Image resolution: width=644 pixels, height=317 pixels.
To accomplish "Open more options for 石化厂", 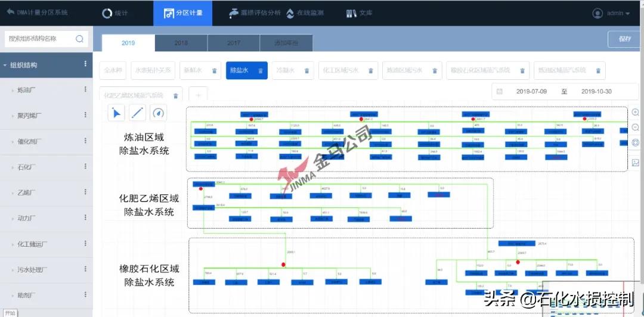I will [85, 166].
